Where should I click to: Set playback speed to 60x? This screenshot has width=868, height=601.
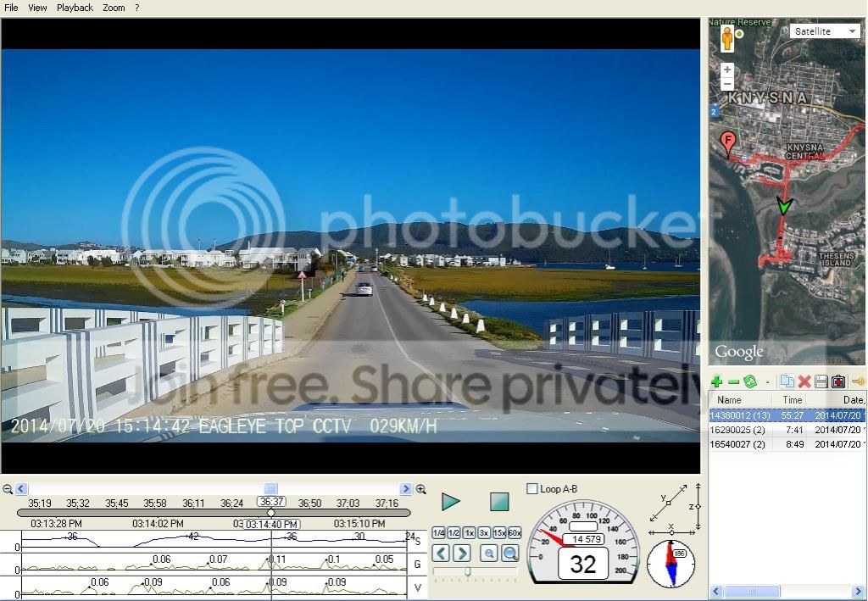(x=515, y=532)
